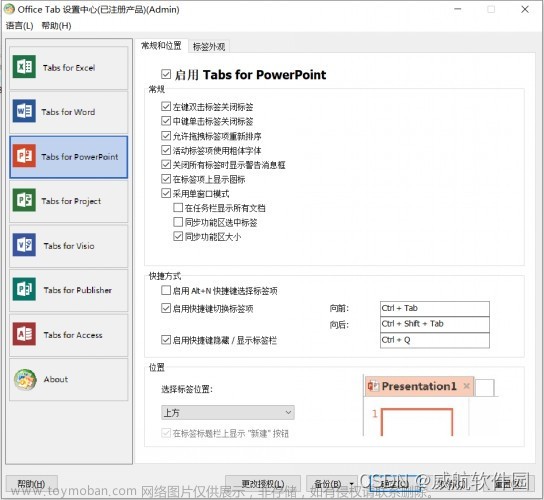
Task: Select Tabs for PowerPoint in the sidebar
Action: [x=69, y=157]
